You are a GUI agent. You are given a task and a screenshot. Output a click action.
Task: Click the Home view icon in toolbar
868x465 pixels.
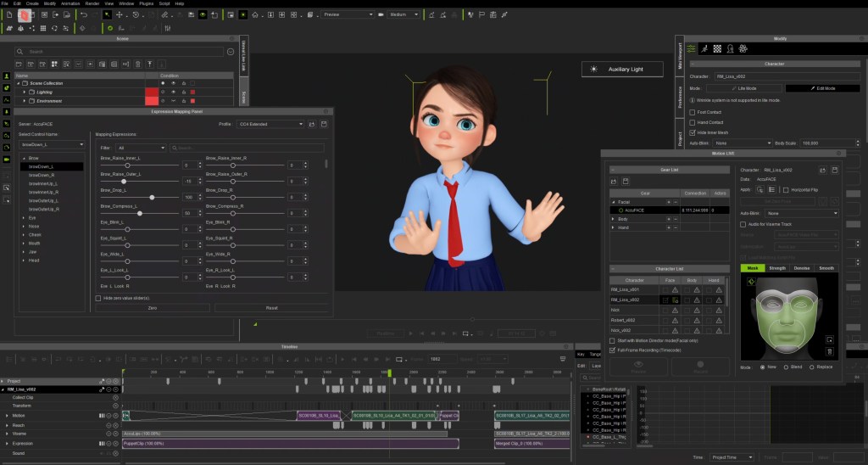click(255, 14)
